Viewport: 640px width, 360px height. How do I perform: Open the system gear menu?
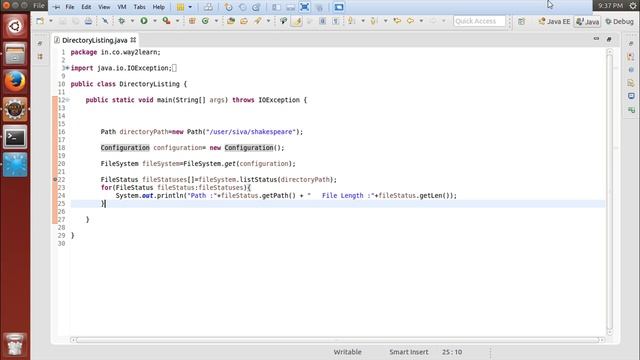(x=633, y=6)
